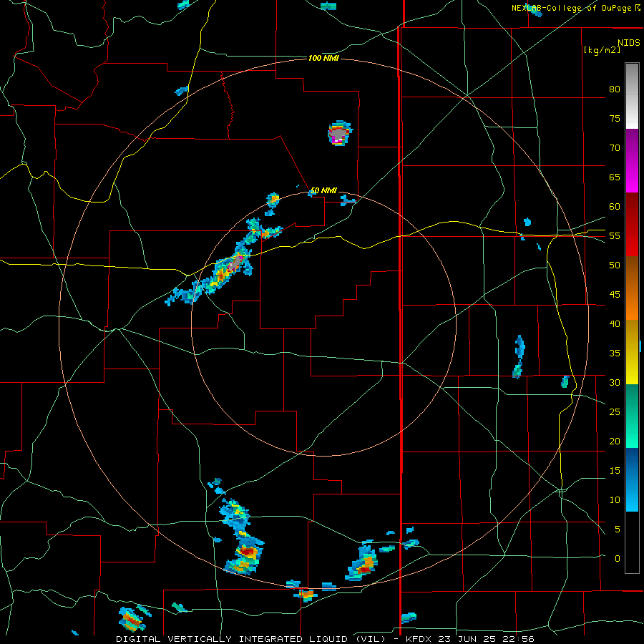This screenshot has width=644, height=644.
Task: Click the 55 value on the color scale
Action: click(615, 235)
